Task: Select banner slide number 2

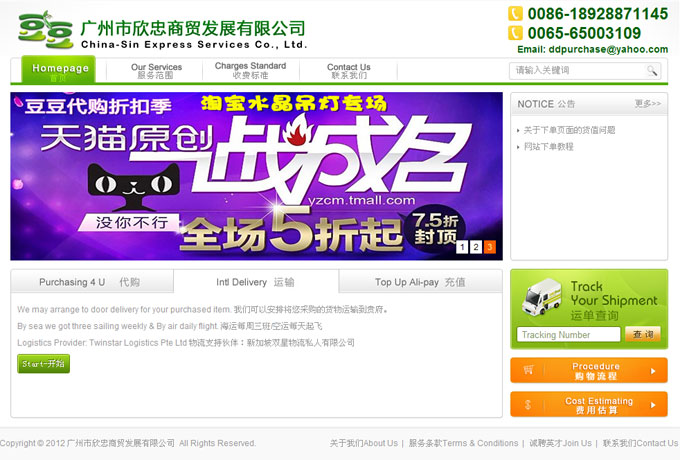Action: (x=476, y=247)
